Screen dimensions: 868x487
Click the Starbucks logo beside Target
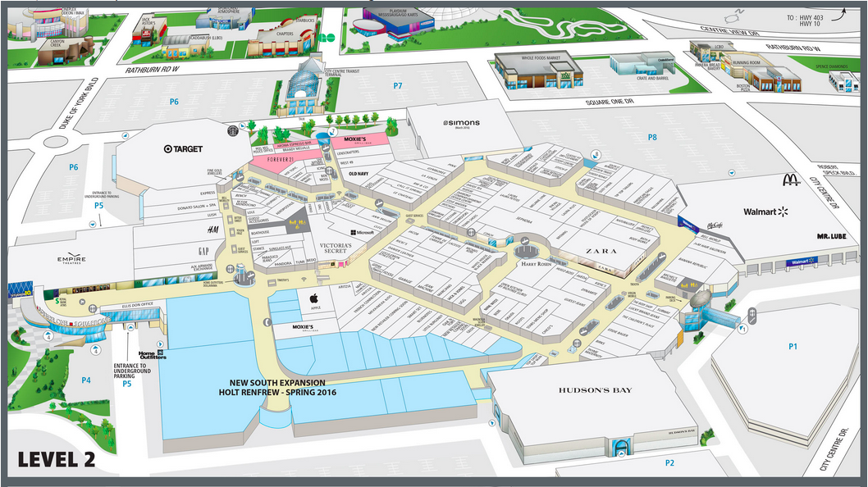click(x=232, y=131)
